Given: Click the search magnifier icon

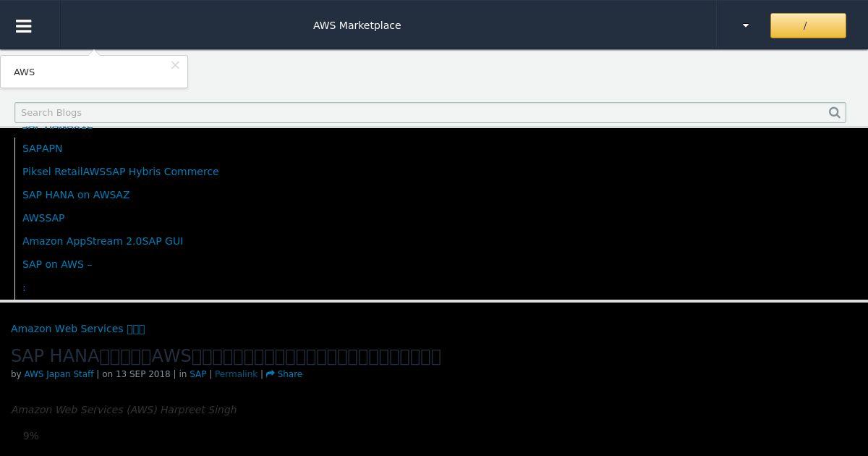Looking at the screenshot, I should [835, 112].
